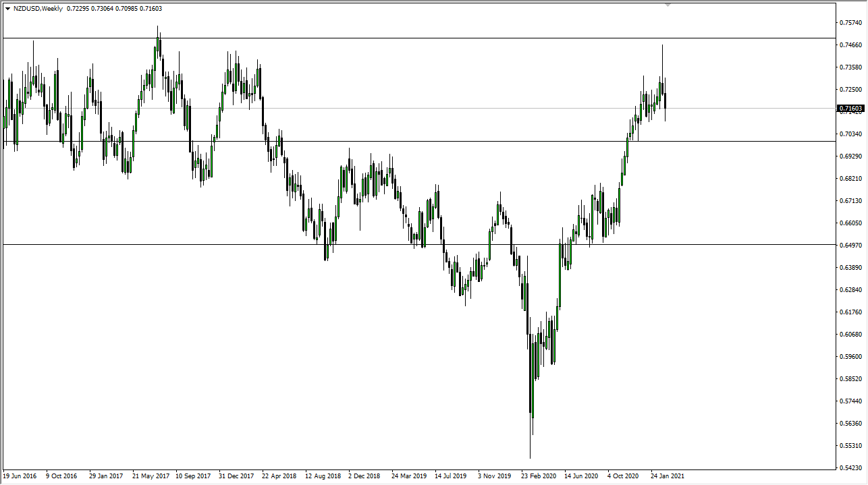Click the highest candlestick peak near 0.75740
The width and height of the screenshot is (868, 485).
coord(158,28)
